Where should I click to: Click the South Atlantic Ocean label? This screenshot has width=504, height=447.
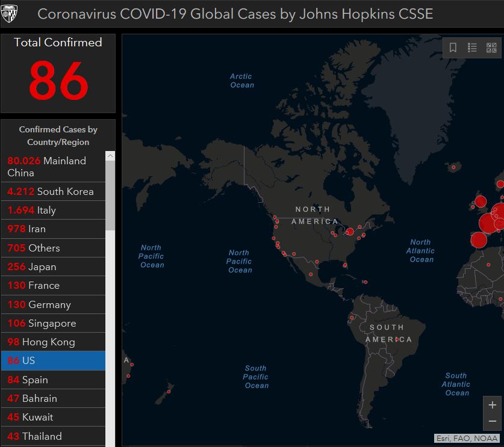(x=456, y=384)
